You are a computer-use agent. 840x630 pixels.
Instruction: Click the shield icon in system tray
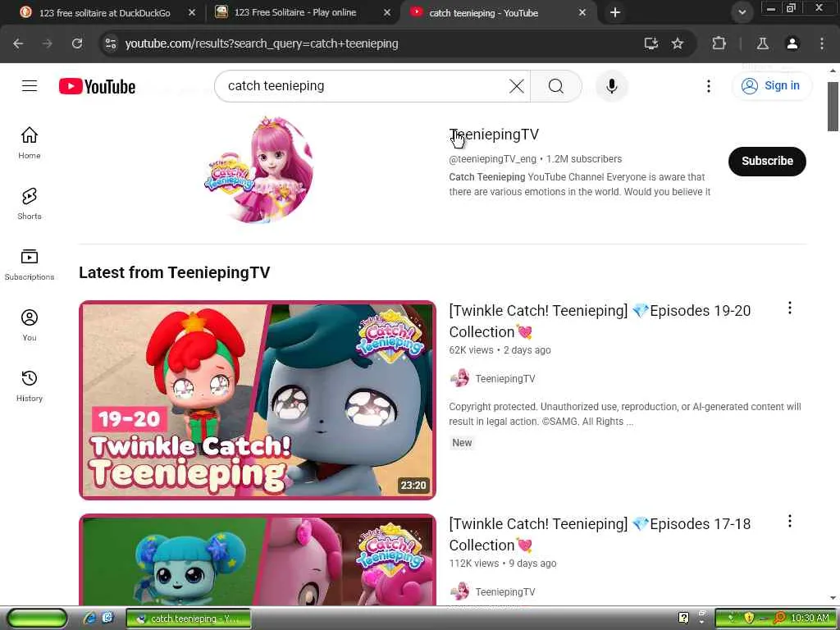coord(749,619)
